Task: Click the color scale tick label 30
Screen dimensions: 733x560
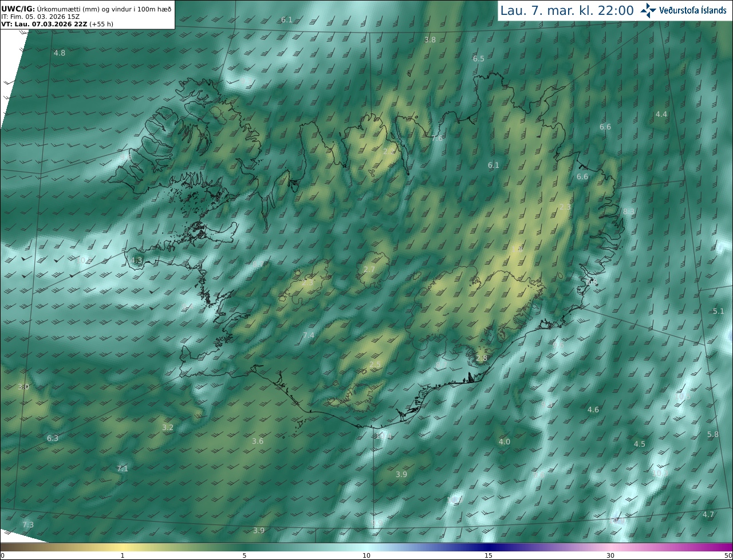Action: click(x=610, y=555)
